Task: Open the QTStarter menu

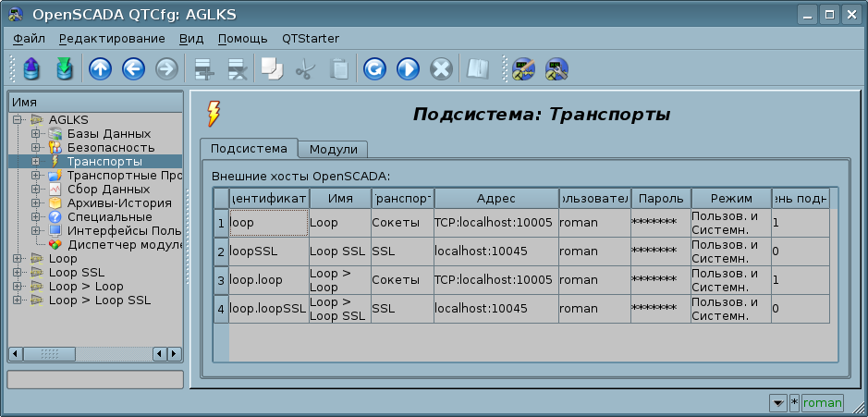Action: coord(310,39)
